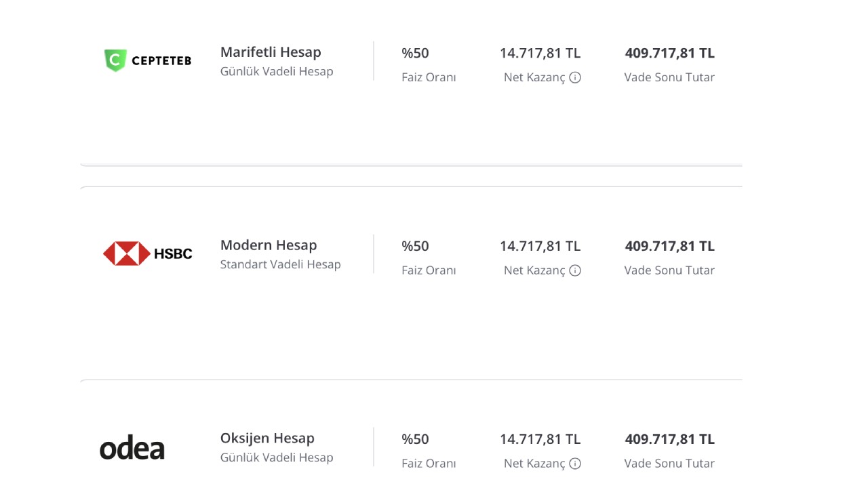The image size is (868, 488).
Task: Select HSBC Standart Vadeli Hesap subtitle
Action: click(281, 264)
